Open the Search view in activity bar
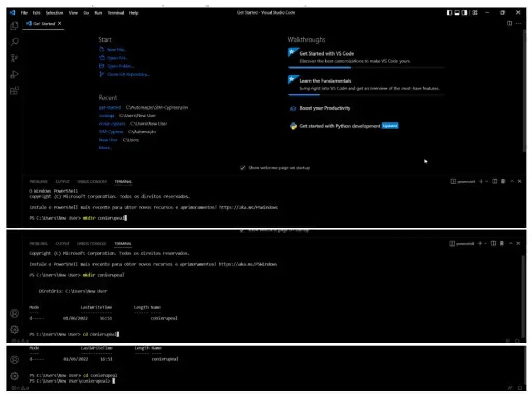The height and width of the screenshot is (396, 532). pyautogui.click(x=15, y=42)
